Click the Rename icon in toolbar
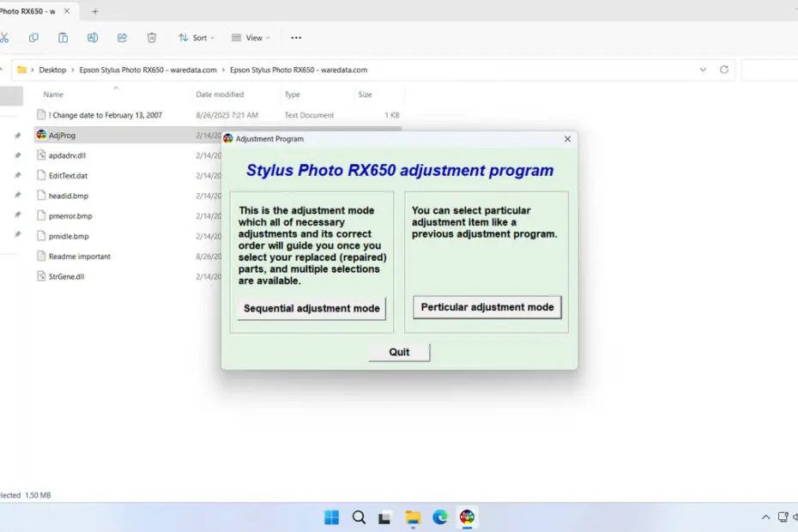This screenshot has width=798, height=532. click(x=93, y=38)
